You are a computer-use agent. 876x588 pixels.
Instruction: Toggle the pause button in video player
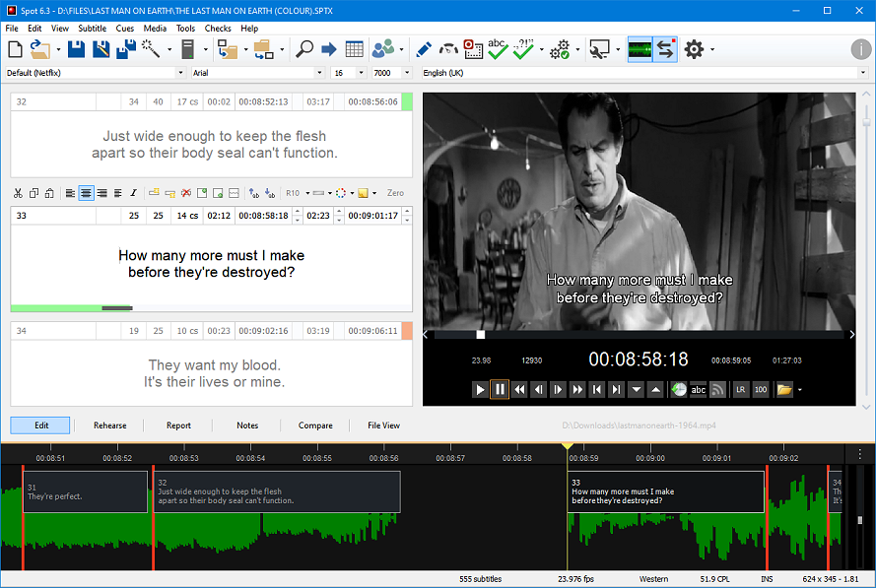tap(500, 389)
